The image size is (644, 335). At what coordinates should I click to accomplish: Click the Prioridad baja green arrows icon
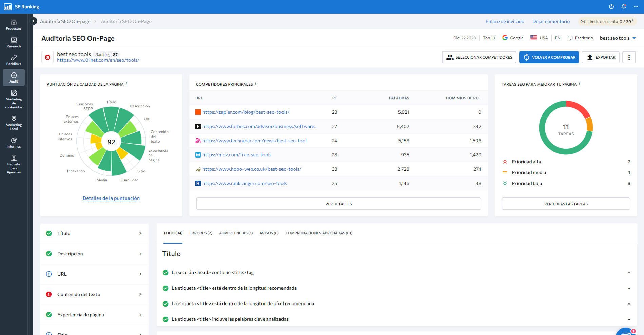[505, 183]
